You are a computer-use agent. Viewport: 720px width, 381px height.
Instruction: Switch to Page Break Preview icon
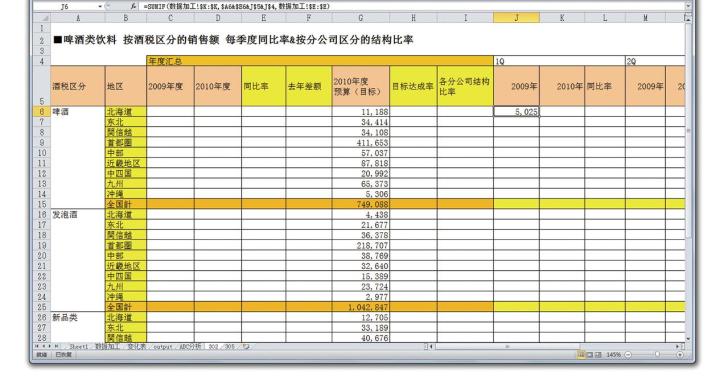click(598, 355)
